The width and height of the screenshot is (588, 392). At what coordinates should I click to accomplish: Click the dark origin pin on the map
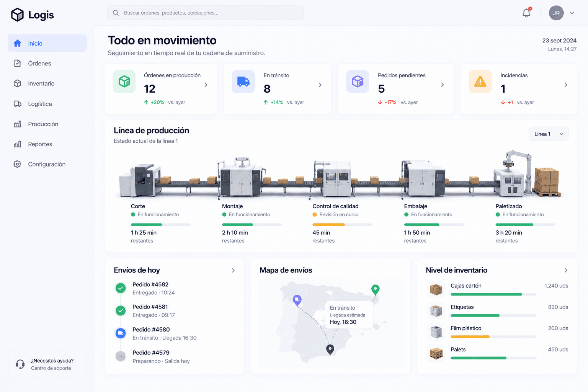(x=330, y=350)
